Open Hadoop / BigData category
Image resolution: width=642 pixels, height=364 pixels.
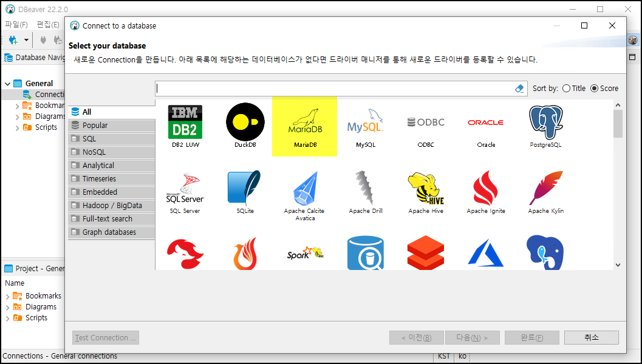[111, 205]
